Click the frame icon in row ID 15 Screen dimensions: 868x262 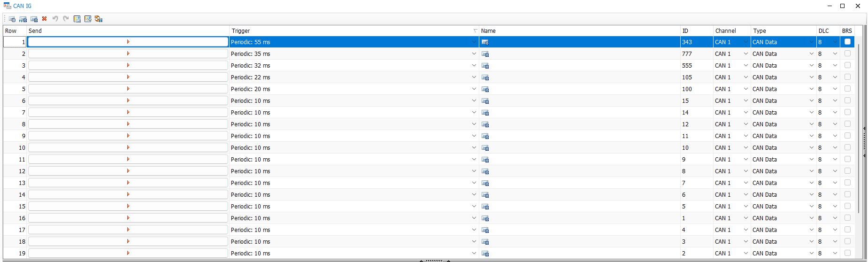tap(485, 101)
